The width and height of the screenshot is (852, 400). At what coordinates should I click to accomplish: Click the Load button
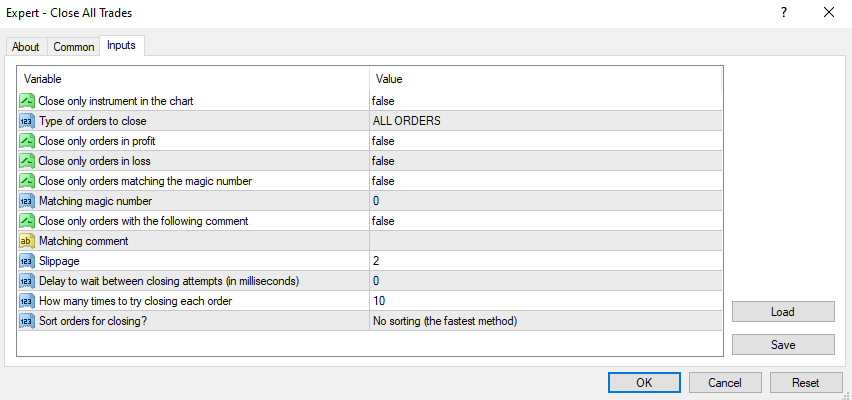coord(782,312)
